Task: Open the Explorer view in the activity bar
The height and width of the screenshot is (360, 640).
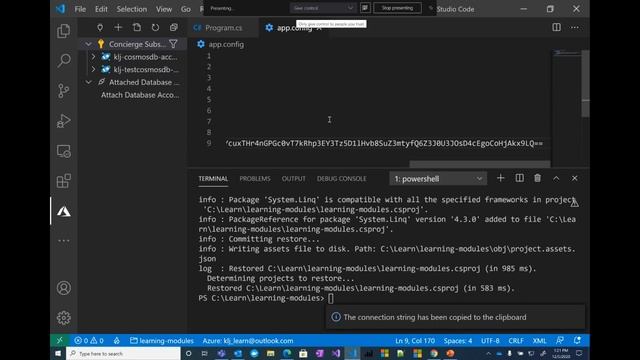Action: tap(63, 31)
